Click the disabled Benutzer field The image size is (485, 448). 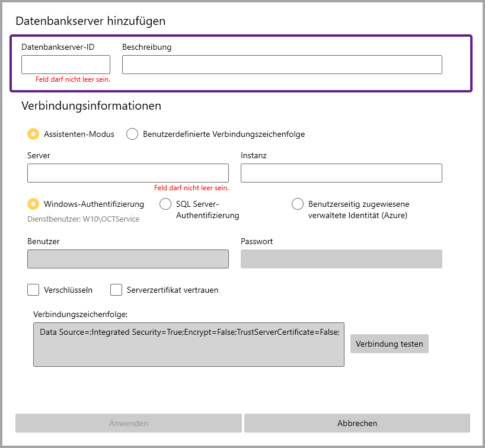128,259
